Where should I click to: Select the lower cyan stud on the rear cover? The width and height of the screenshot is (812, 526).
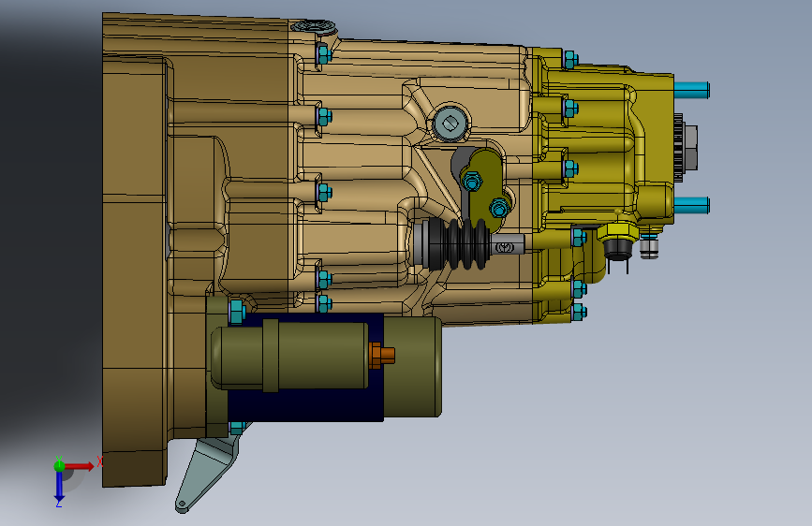click(691, 206)
